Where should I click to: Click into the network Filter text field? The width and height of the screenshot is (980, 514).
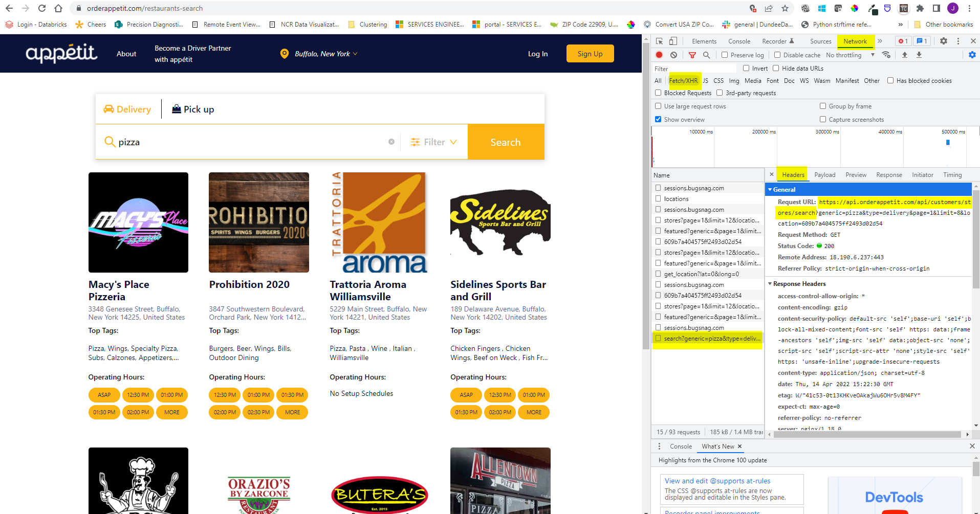[x=694, y=69]
